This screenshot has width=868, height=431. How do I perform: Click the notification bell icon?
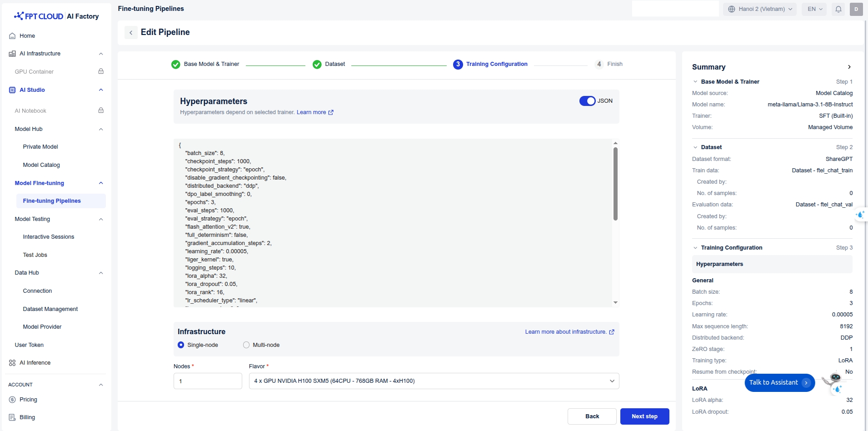tap(838, 9)
